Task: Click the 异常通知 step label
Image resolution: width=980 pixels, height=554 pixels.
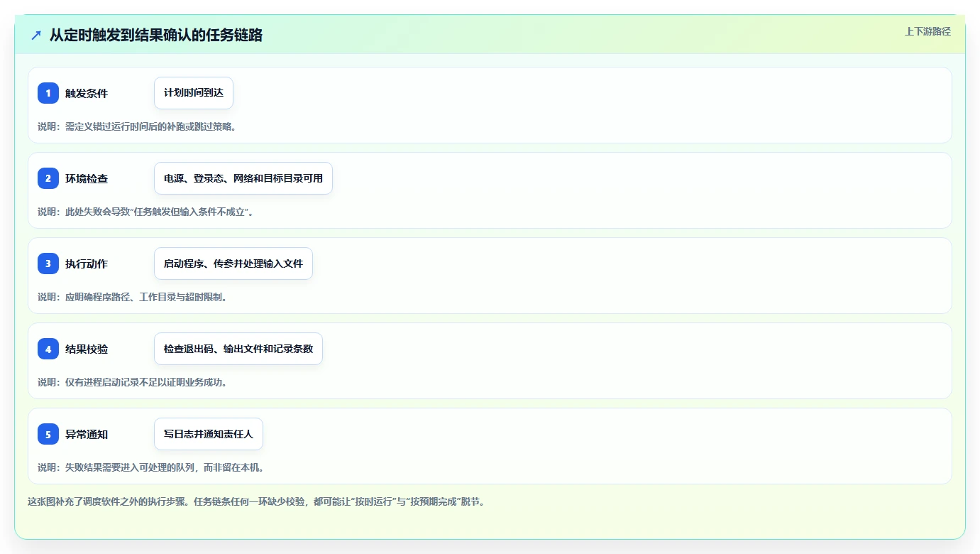Action: pyautogui.click(x=87, y=434)
